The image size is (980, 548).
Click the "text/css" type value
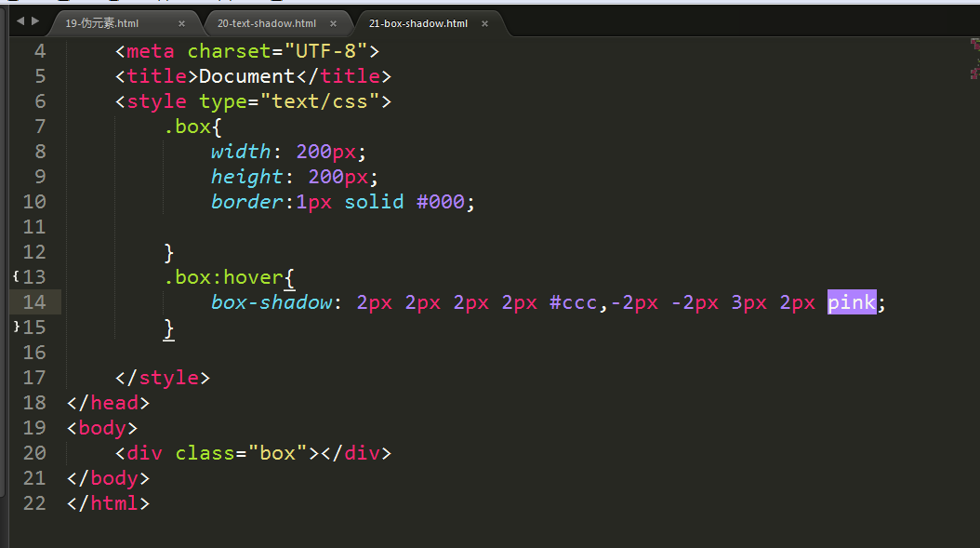pyautogui.click(x=320, y=101)
